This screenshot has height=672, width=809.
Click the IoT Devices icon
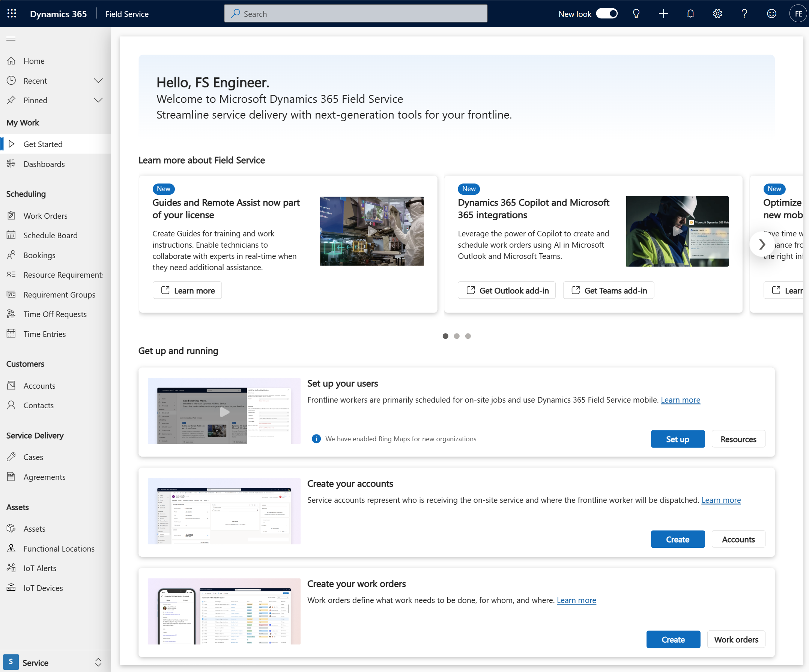12,587
